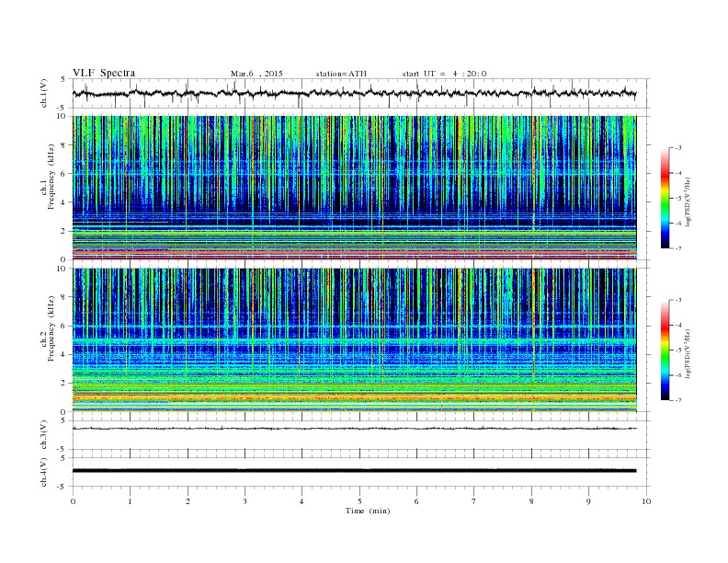Viewport: 728px width, 563px height.
Task: Click the thick ch.4 voltage trace
Action: 355,471
